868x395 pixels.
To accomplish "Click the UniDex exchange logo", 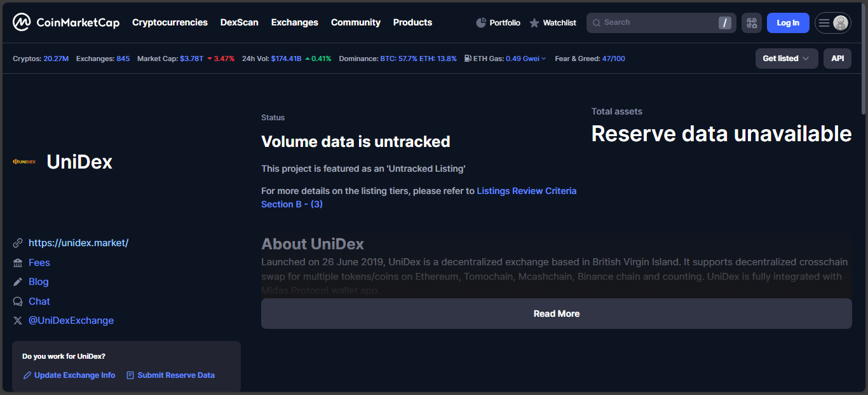I will (24, 162).
